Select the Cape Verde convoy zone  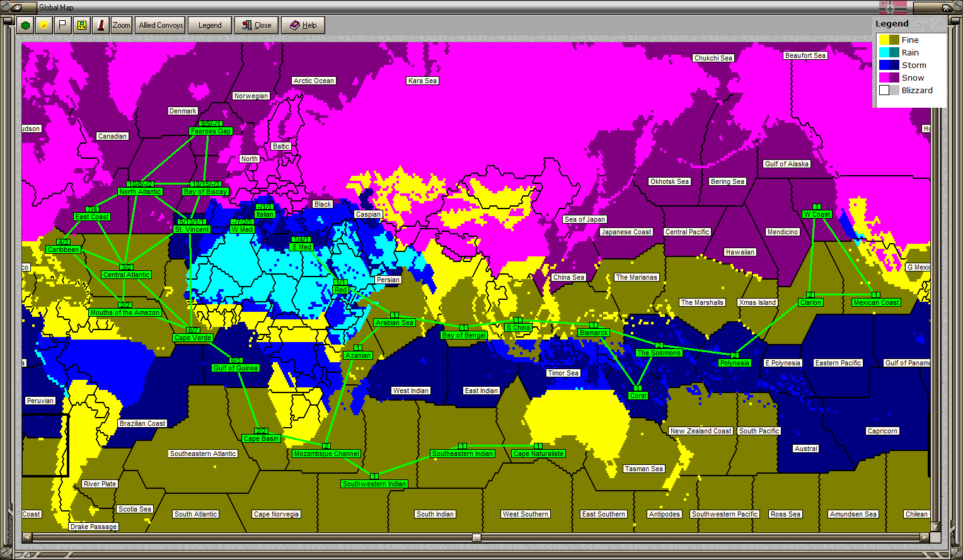click(193, 338)
